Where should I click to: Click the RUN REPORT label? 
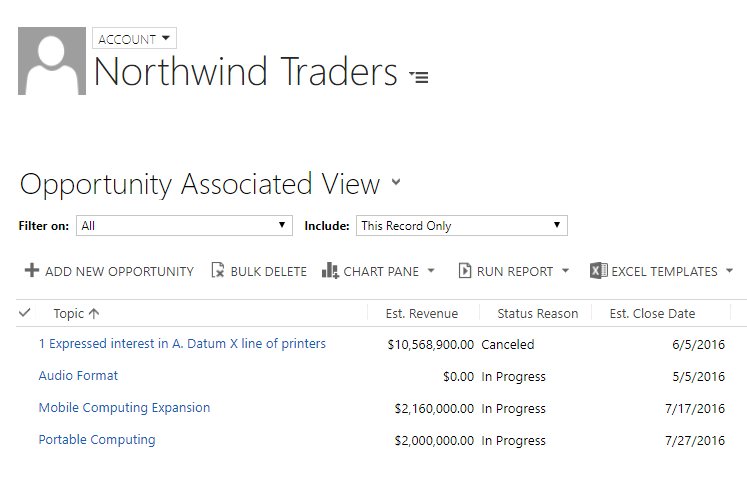click(515, 272)
